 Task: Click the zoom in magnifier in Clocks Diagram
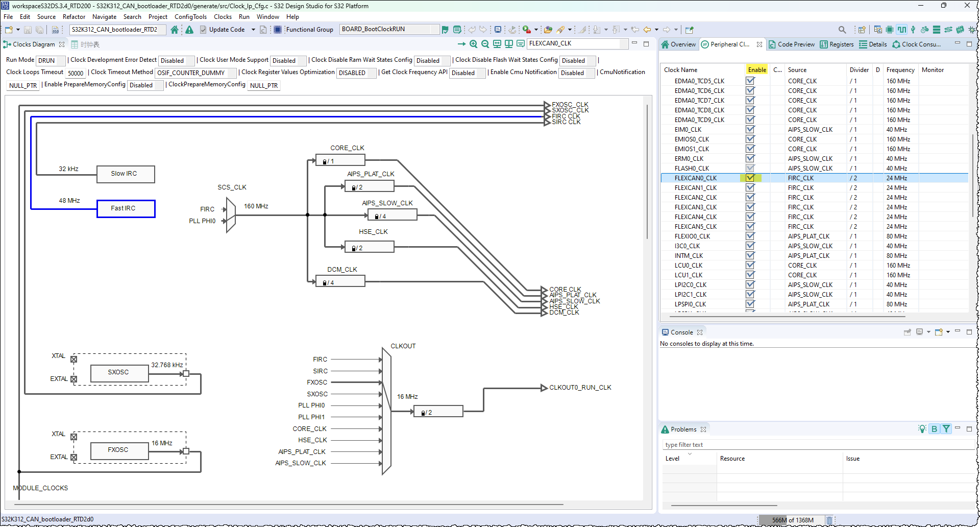coord(473,44)
